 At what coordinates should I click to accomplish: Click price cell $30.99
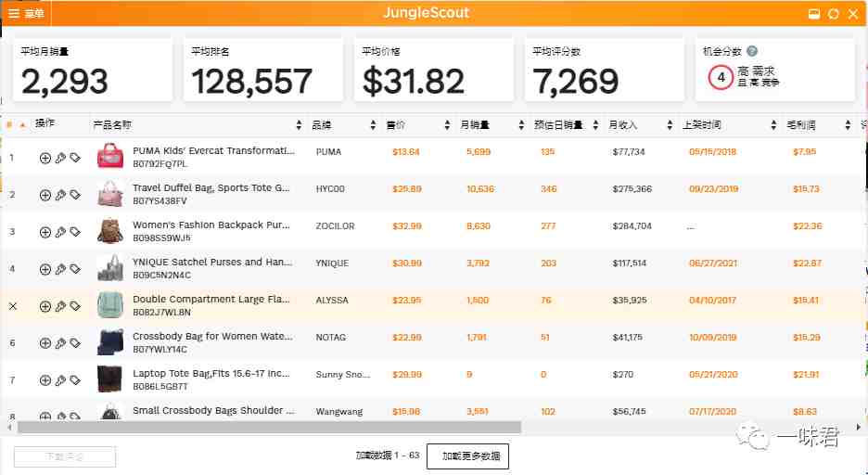click(407, 263)
